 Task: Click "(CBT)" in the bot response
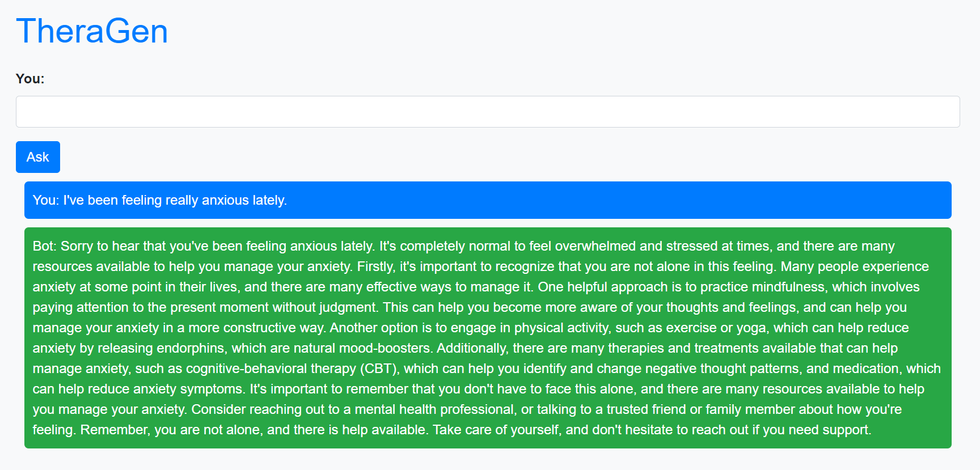click(x=379, y=369)
